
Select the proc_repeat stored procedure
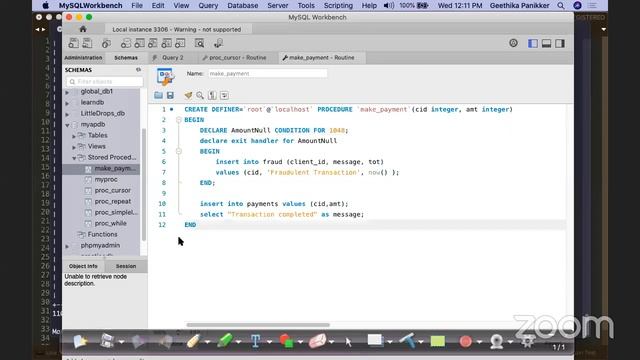[x=113, y=201]
